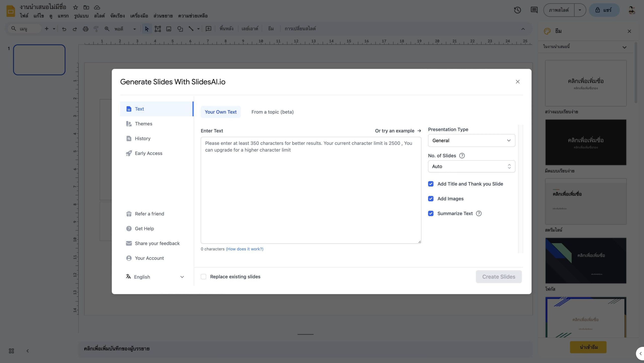Open Early Access rocket item
The width and height of the screenshot is (644, 363).
click(x=148, y=153)
